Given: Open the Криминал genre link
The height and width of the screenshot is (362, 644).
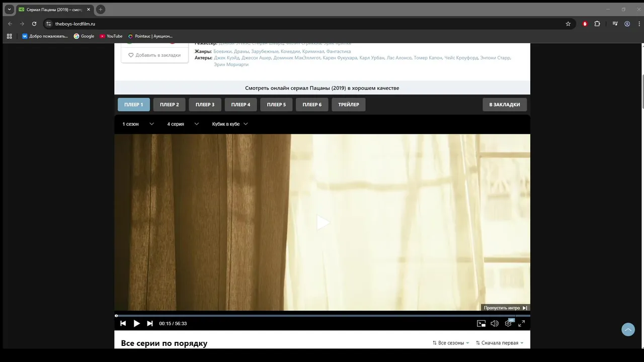Looking at the screenshot, I should tap(313, 51).
